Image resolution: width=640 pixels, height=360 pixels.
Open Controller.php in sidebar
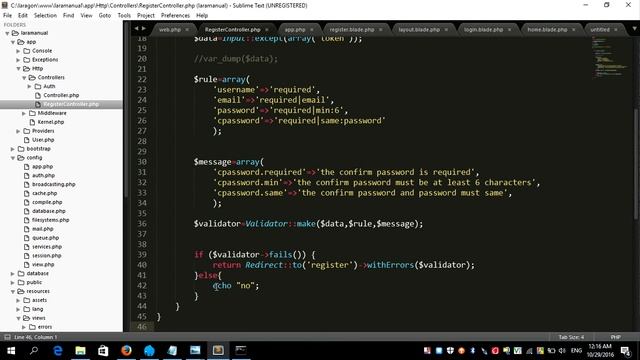[x=61, y=95]
